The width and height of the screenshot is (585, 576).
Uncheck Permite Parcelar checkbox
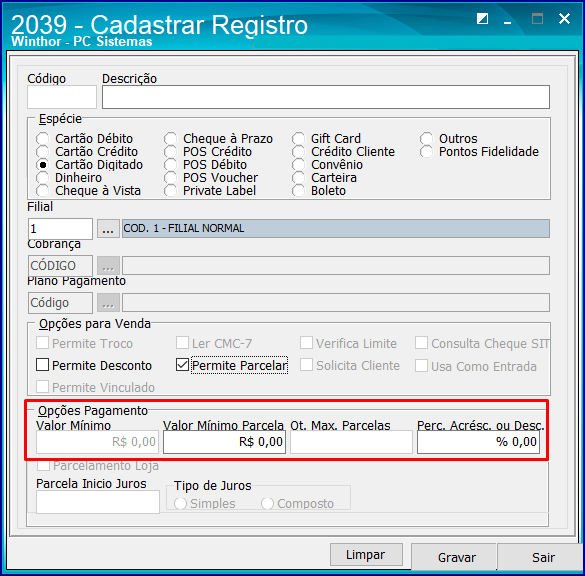(x=182, y=364)
